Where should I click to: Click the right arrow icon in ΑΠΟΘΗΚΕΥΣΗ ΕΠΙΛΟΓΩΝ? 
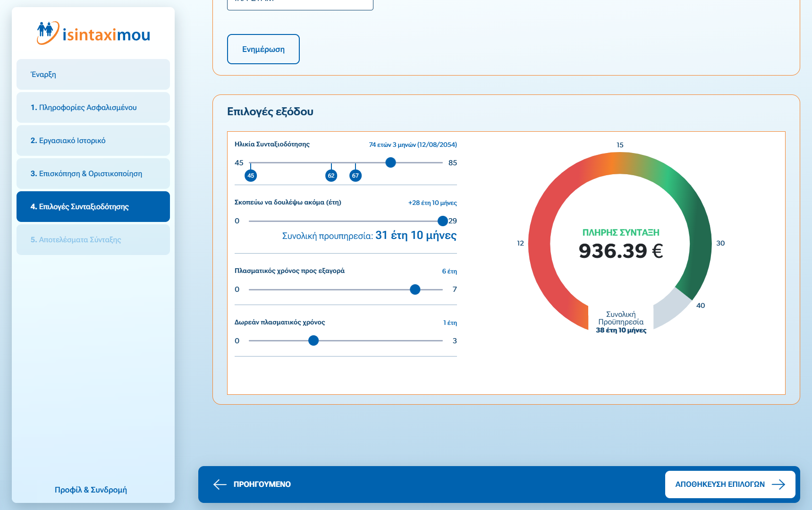pos(778,484)
